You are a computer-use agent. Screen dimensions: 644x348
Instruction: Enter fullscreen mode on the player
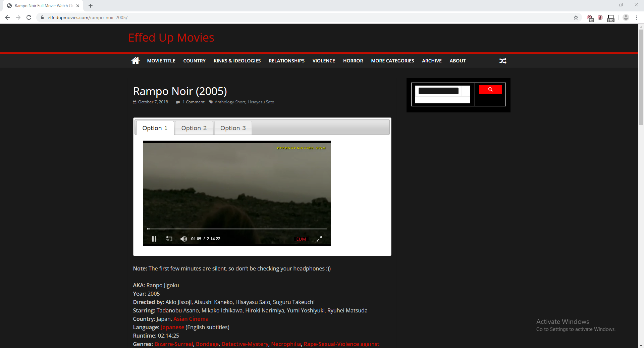pyautogui.click(x=319, y=239)
